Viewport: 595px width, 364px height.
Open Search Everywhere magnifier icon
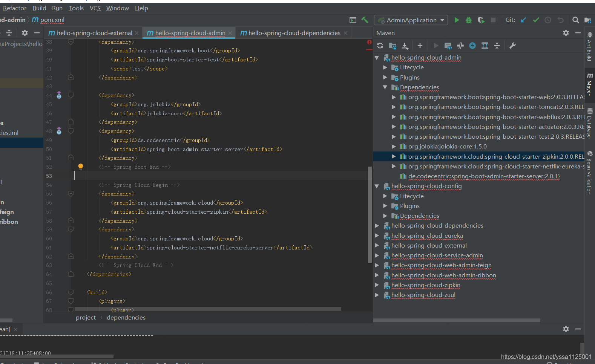tap(575, 20)
